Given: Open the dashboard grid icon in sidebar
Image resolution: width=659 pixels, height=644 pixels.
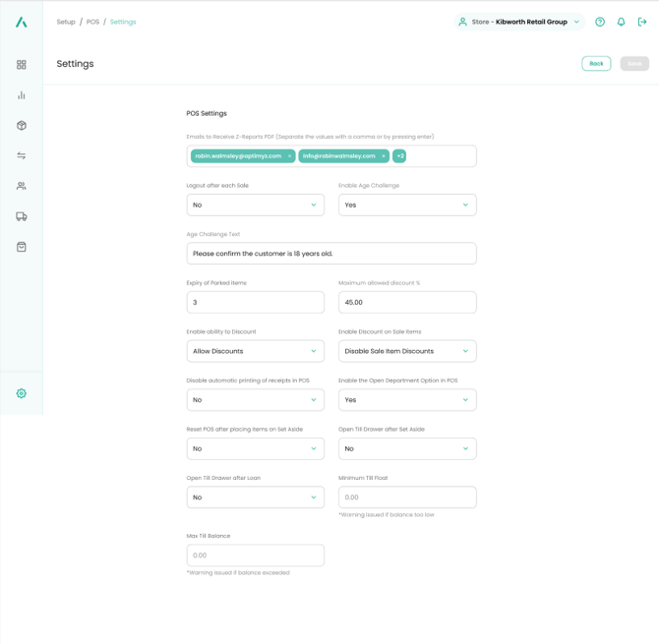Looking at the screenshot, I should point(22,65).
